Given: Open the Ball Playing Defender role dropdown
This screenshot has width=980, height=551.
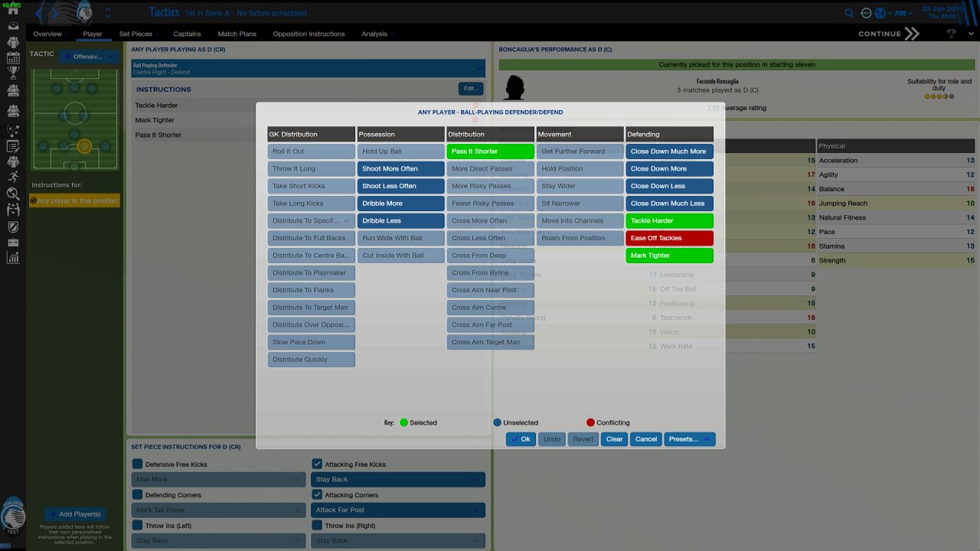Looking at the screenshot, I should pos(308,69).
